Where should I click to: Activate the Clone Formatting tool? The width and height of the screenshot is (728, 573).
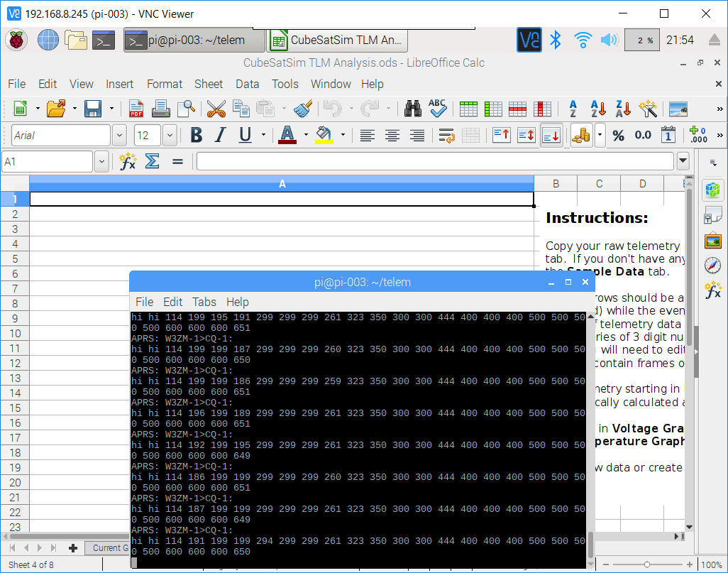pos(301,108)
